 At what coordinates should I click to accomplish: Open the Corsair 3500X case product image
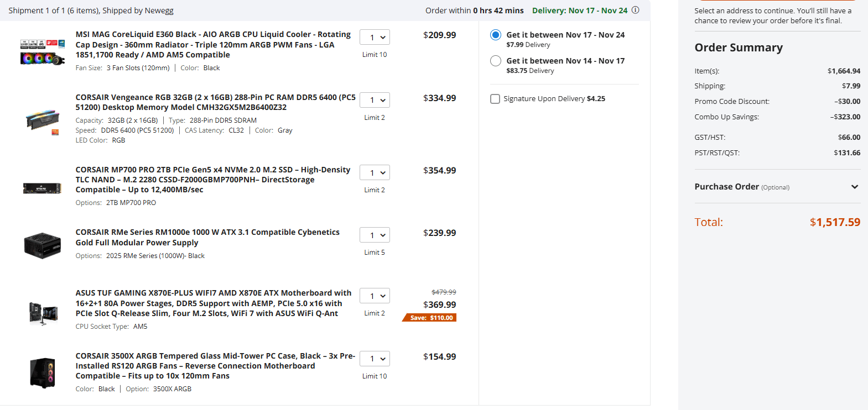click(43, 372)
